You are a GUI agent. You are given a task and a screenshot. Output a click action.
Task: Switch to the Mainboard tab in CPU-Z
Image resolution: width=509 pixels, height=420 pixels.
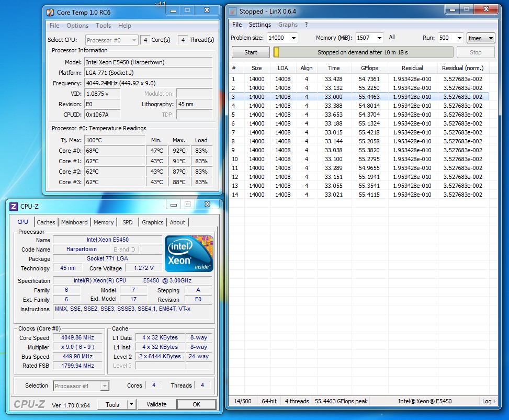coord(74,222)
